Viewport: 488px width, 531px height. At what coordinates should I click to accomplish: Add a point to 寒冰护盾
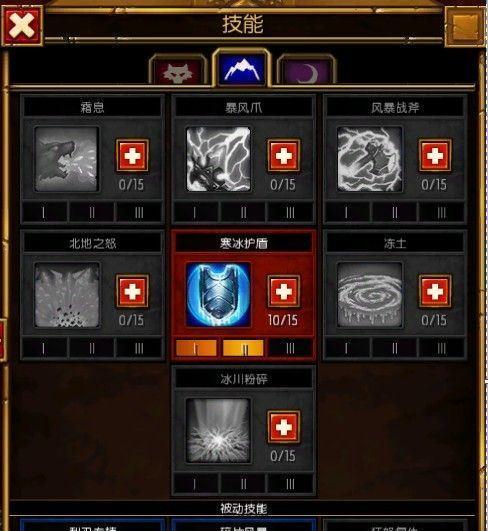coord(283,291)
